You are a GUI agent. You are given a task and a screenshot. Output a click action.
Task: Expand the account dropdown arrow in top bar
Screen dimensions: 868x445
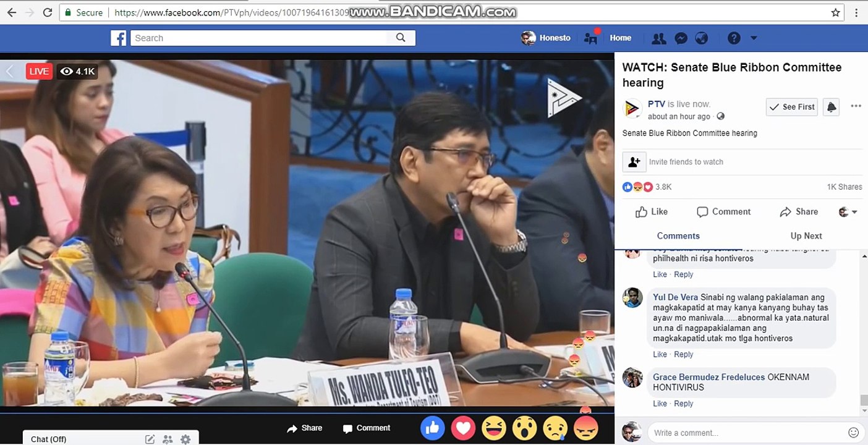[x=754, y=38]
